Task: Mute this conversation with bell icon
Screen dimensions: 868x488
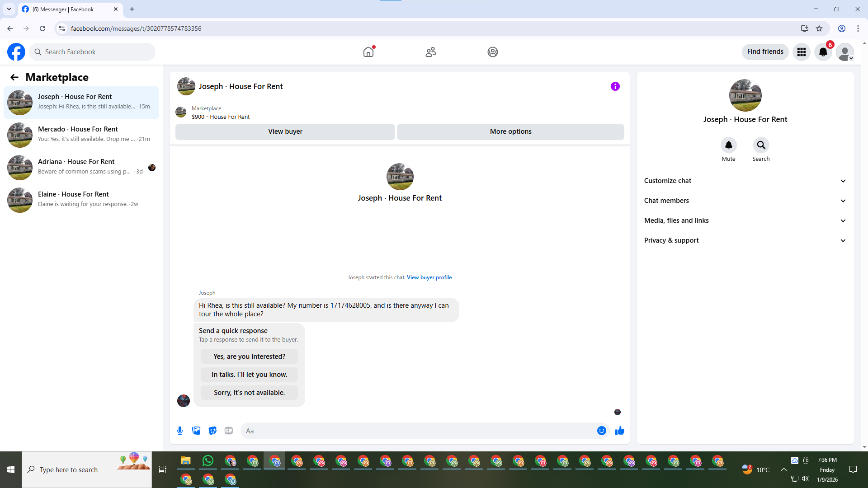Action: click(728, 145)
